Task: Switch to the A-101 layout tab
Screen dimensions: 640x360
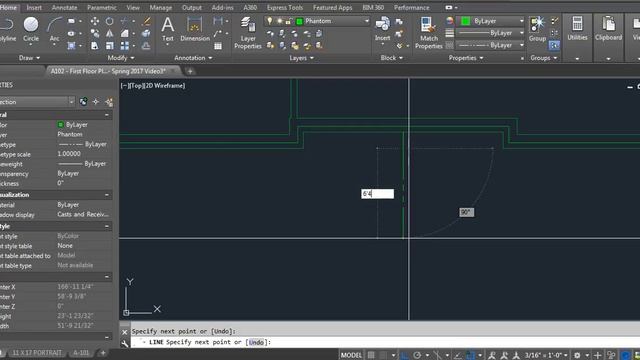Action: coord(81,353)
